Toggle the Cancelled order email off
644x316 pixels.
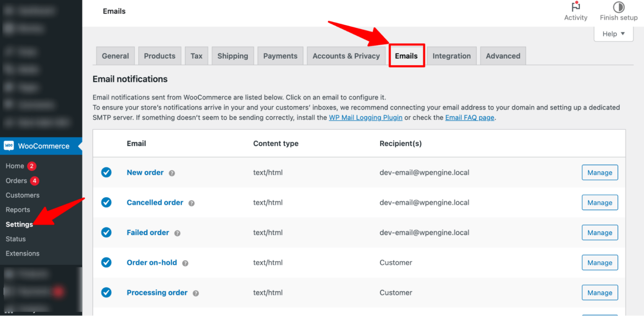(x=106, y=202)
